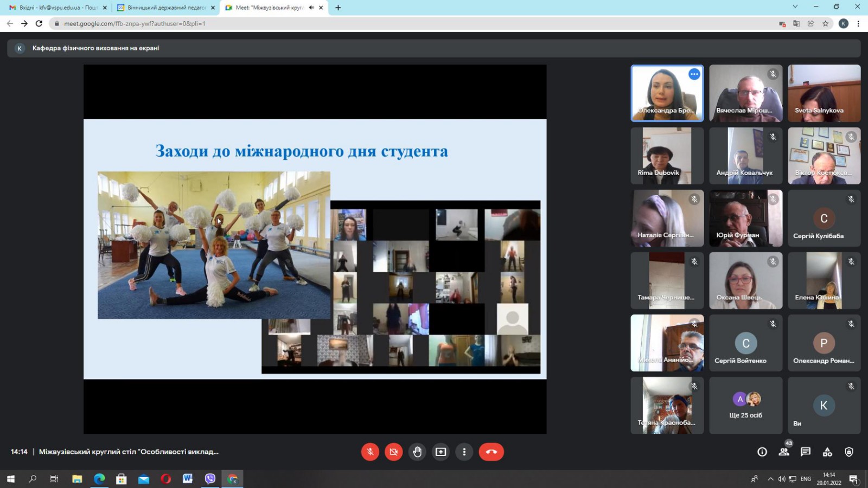
Task: Open Viber from the taskbar
Action: coord(210,479)
